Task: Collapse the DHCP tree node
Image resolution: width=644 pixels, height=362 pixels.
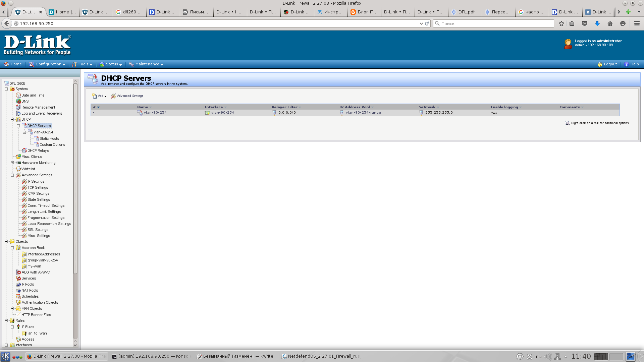Action: (x=12, y=119)
